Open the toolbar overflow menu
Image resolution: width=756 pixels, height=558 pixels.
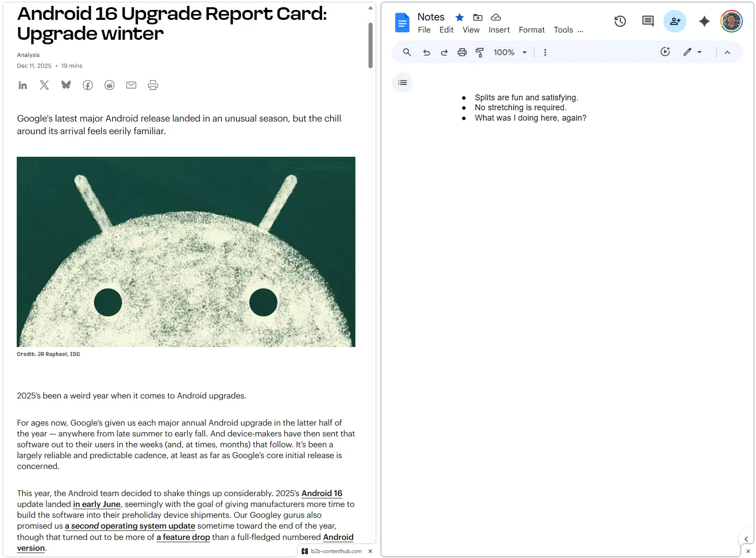[545, 52]
